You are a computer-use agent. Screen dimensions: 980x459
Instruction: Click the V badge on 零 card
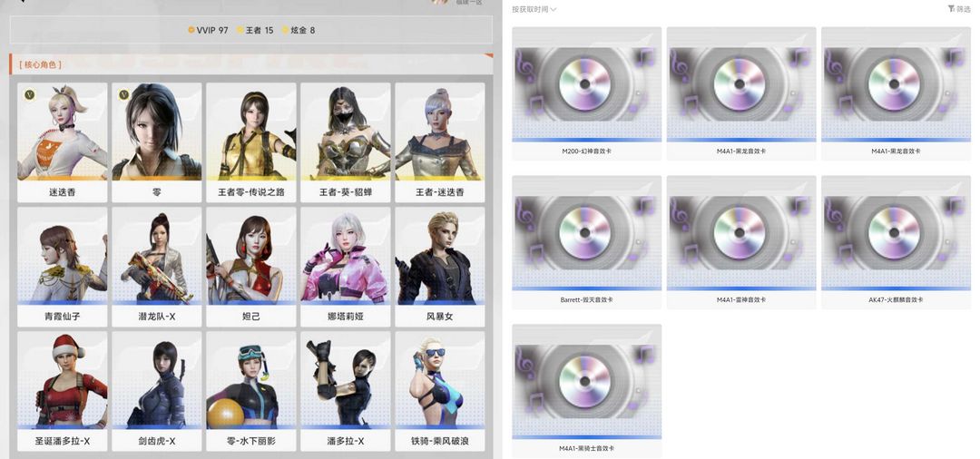pyautogui.click(x=123, y=94)
